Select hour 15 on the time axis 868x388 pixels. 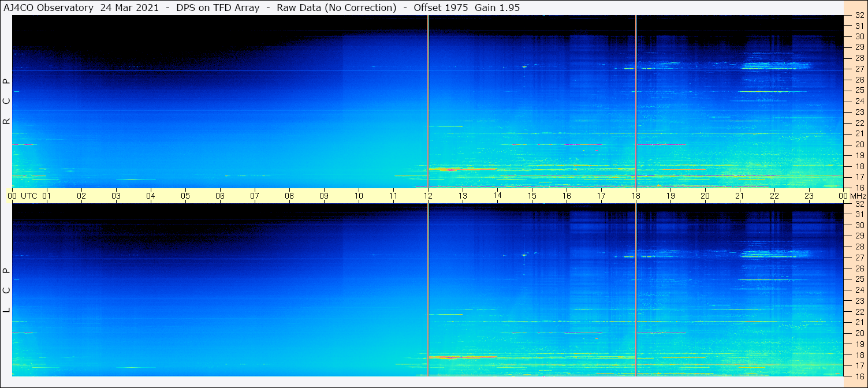(532, 196)
